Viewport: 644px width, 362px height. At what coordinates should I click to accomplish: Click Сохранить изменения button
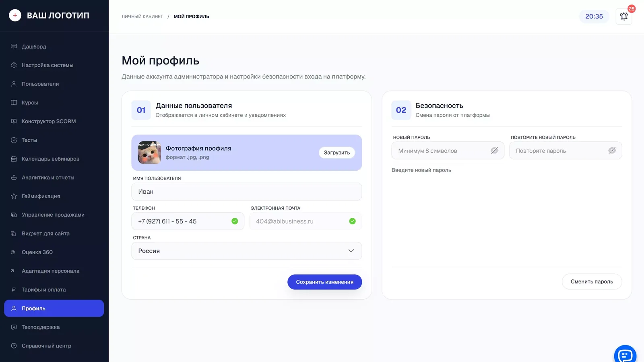[324, 282]
